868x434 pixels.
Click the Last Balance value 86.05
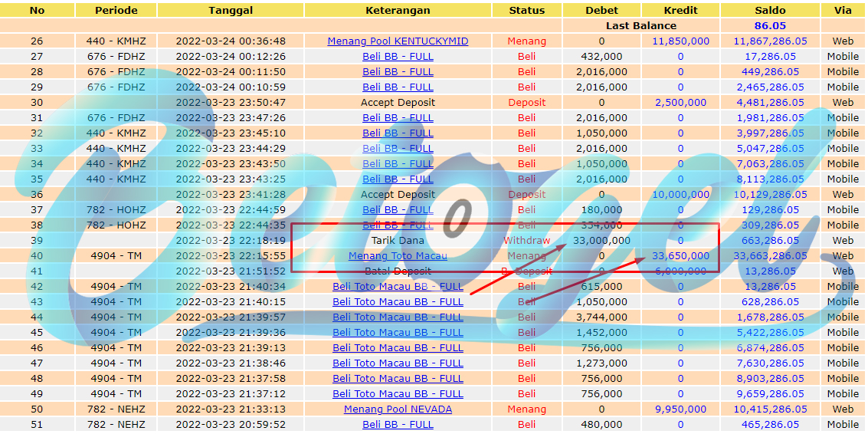770,25
